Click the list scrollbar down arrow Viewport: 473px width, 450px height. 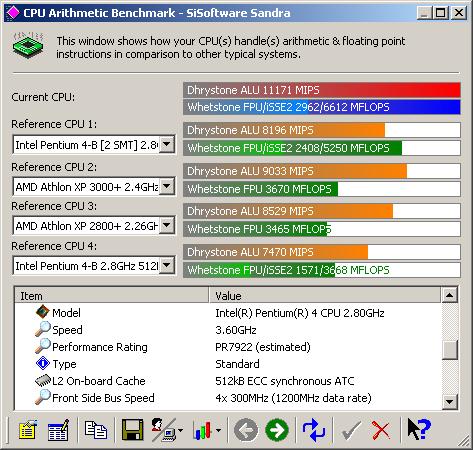450,401
